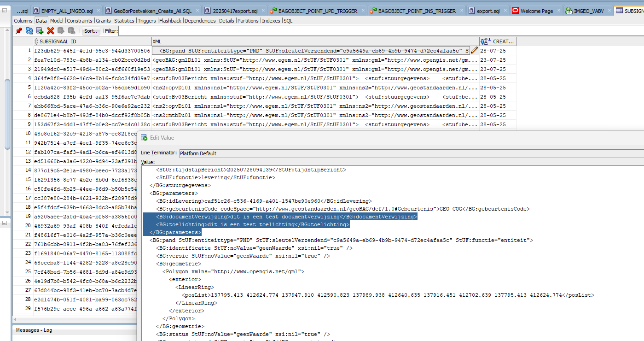Image resolution: width=644 pixels, height=341 pixels.
Task: Click the posList coordinates line
Action: tap(388, 295)
